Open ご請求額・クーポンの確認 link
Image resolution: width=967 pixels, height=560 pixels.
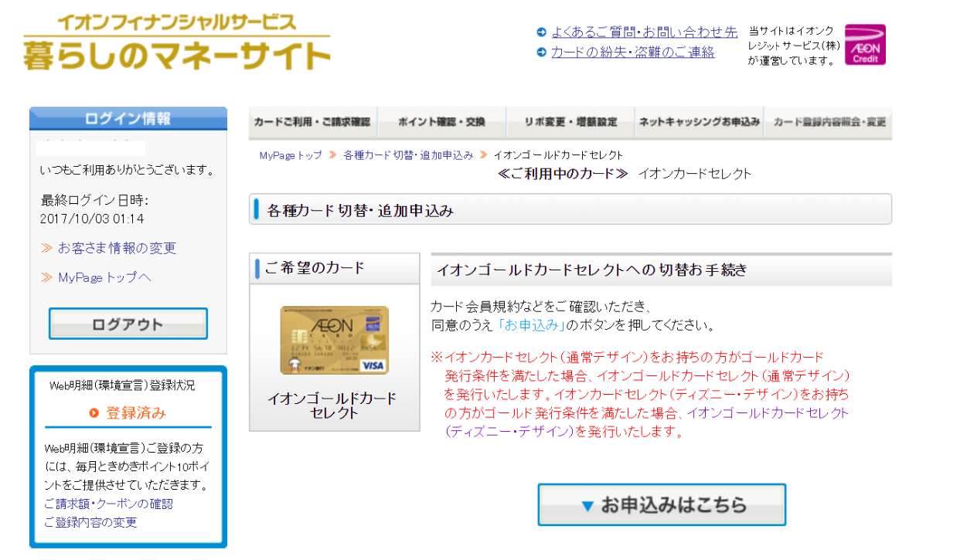109,504
